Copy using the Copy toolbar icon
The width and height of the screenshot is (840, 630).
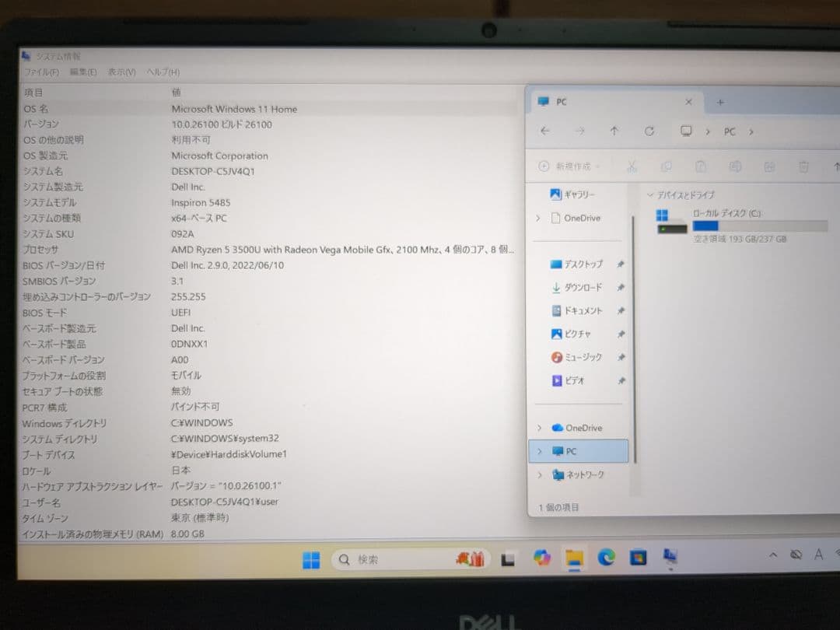tap(667, 166)
